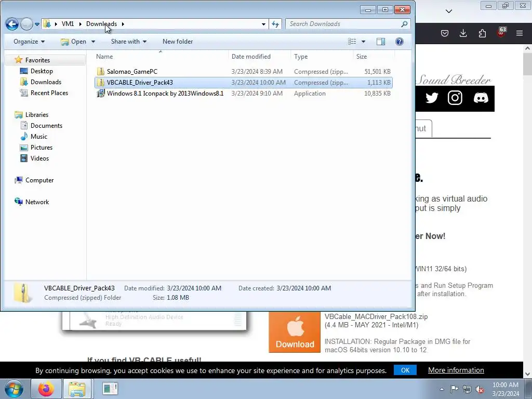Select VBCABLE_Driver_Pack43 zip icon
This screenshot has height=399, width=532.
(100, 83)
